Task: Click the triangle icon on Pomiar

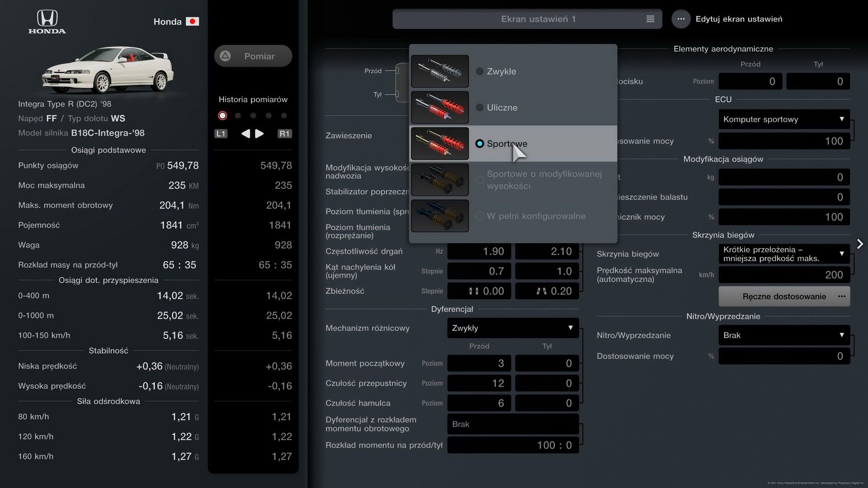Action: [225, 56]
